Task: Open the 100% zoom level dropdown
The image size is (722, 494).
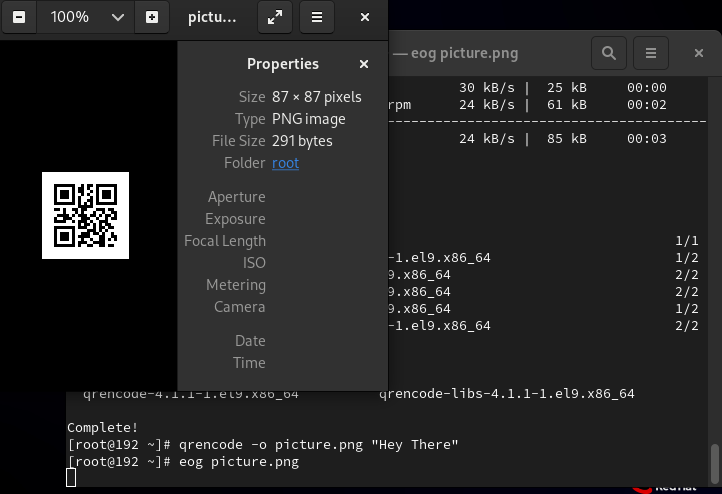Action: pyautogui.click(x=118, y=17)
